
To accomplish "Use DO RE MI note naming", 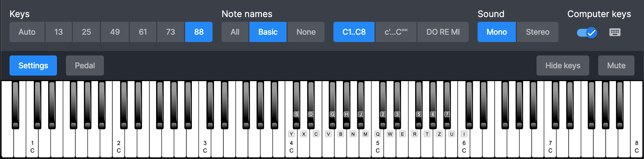I will 443,32.
